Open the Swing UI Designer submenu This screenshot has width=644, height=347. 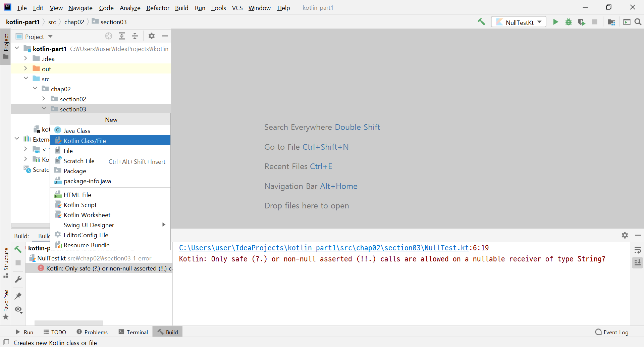point(110,225)
